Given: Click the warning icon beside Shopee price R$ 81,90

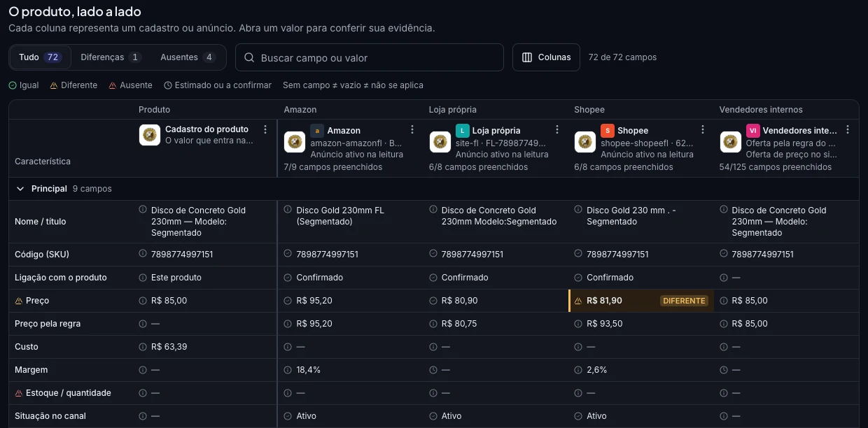Looking at the screenshot, I should click(x=578, y=301).
